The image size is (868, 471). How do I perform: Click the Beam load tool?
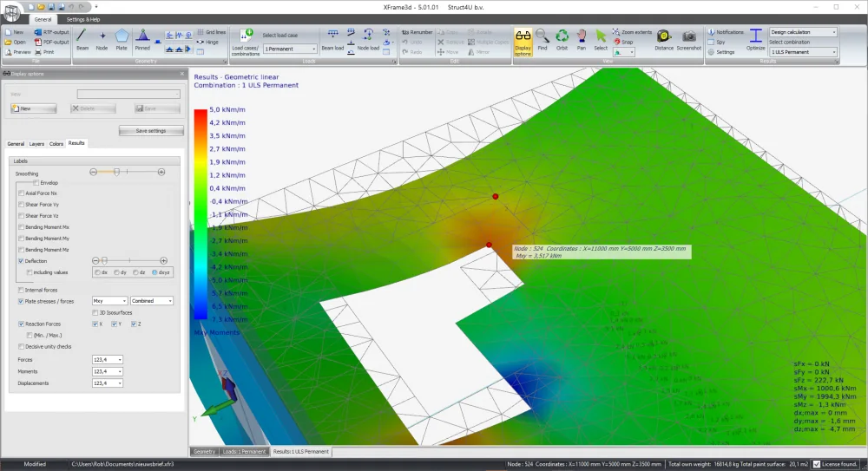tap(332, 40)
